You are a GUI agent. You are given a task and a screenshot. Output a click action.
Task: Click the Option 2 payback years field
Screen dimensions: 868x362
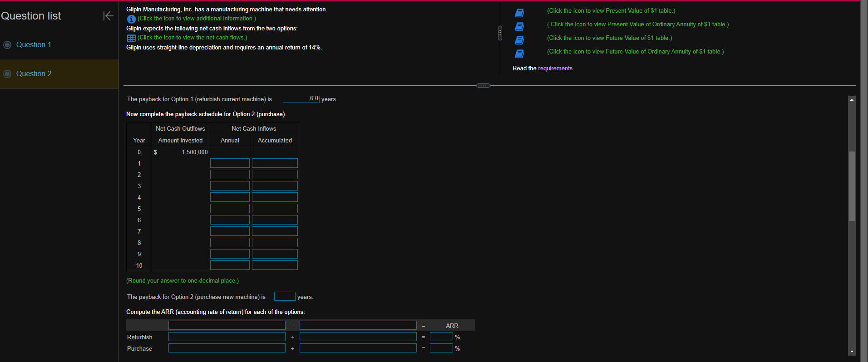(285, 296)
